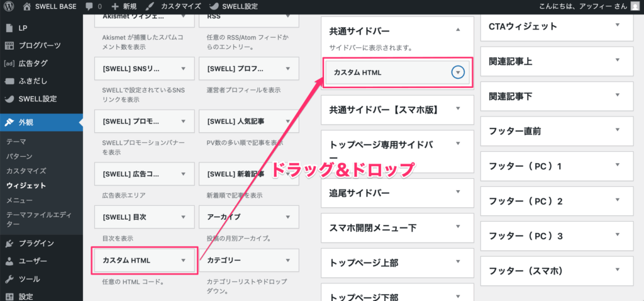Click the SWELL設定 sidebar wave icon

tap(9, 99)
